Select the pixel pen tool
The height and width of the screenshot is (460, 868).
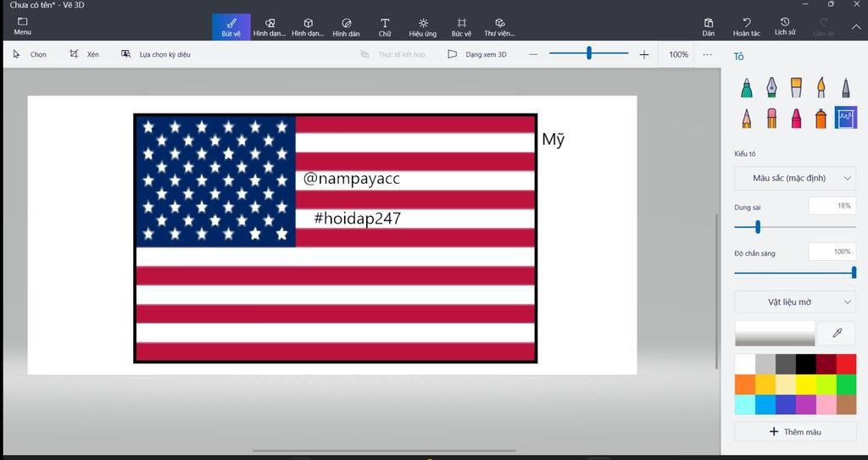[846, 88]
